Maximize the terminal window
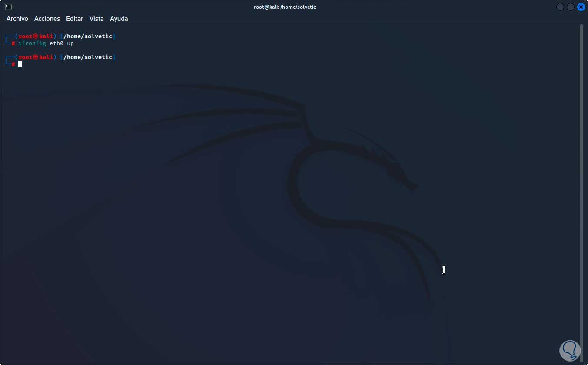588x365 pixels. (x=571, y=7)
